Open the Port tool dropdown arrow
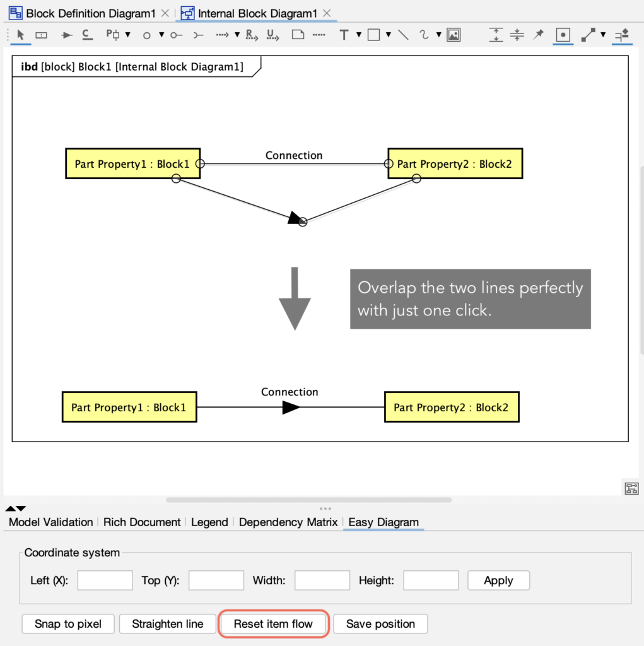This screenshot has width=644, height=646. pyautogui.click(x=162, y=35)
